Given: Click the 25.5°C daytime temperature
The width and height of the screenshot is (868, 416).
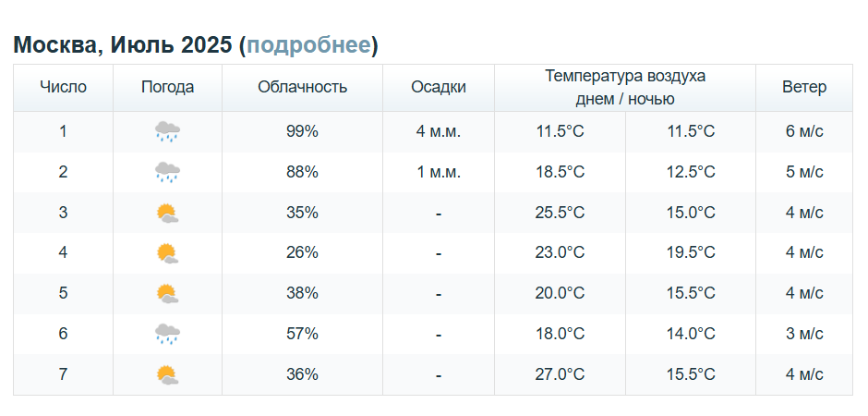Looking at the screenshot, I should pos(560,213).
